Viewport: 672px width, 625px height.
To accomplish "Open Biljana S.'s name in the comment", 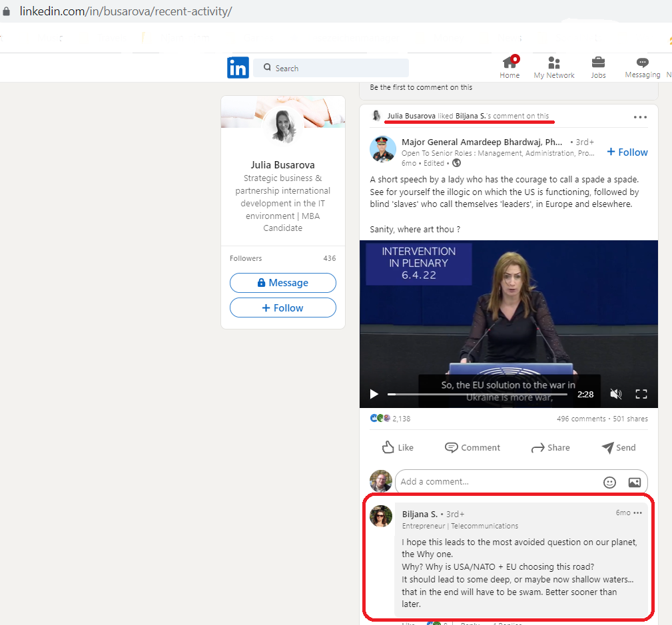I will click(420, 514).
